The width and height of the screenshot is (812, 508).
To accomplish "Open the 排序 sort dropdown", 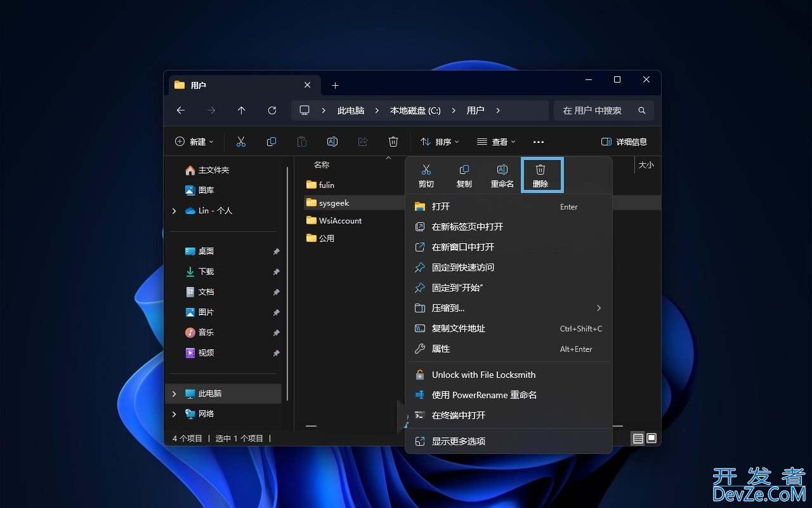I will 440,142.
